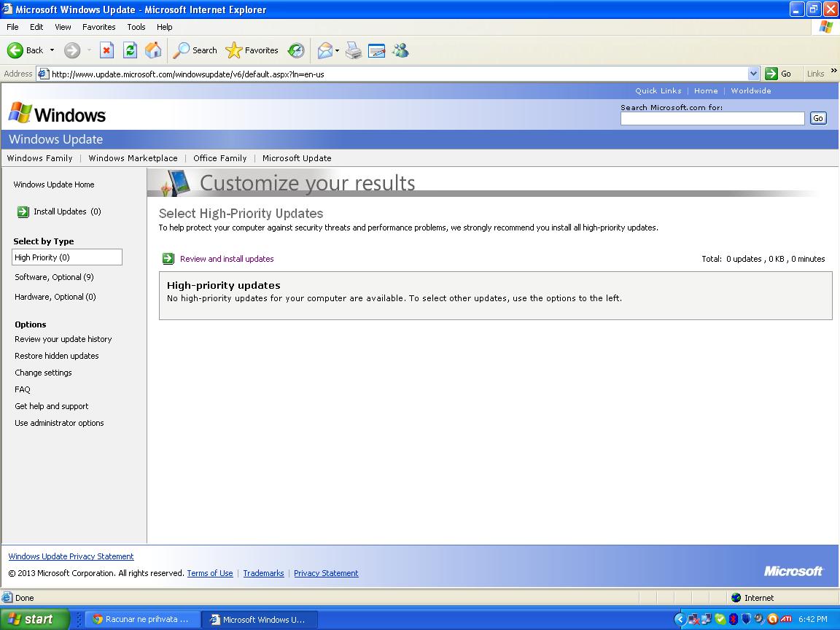Open the FAQ link
The height and width of the screenshot is (630, 840).
pos(23,389)
